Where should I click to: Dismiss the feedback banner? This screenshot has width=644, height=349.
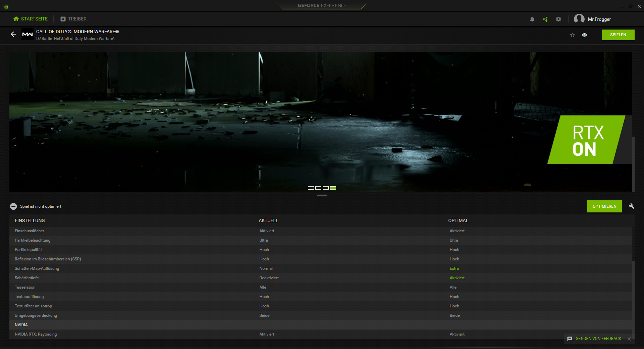click(x=629, y=339)
